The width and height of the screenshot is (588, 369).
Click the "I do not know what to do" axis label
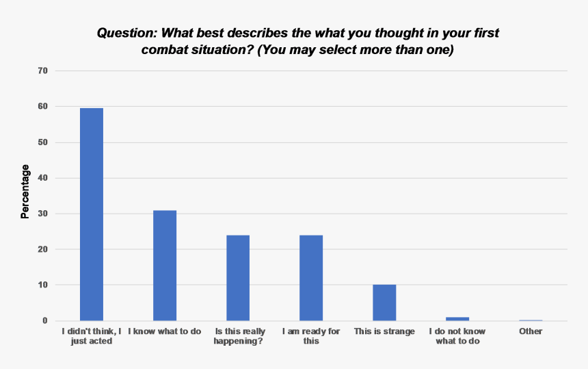pyautogui.click(x=457, y=336)
